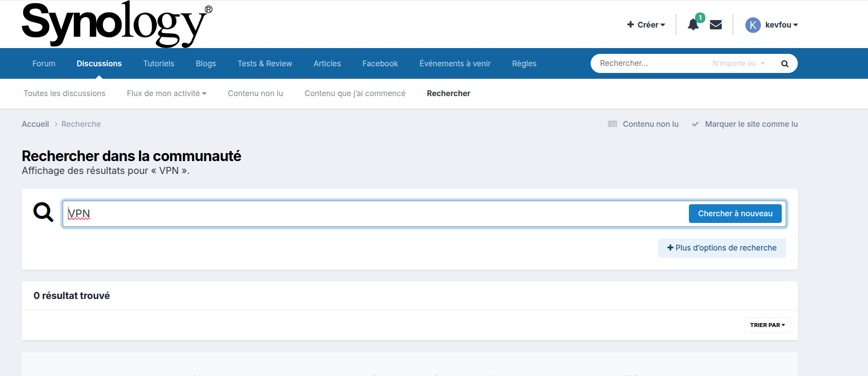
Task: Show Plus d'options de recherche
Action: (x=721, y=248)
